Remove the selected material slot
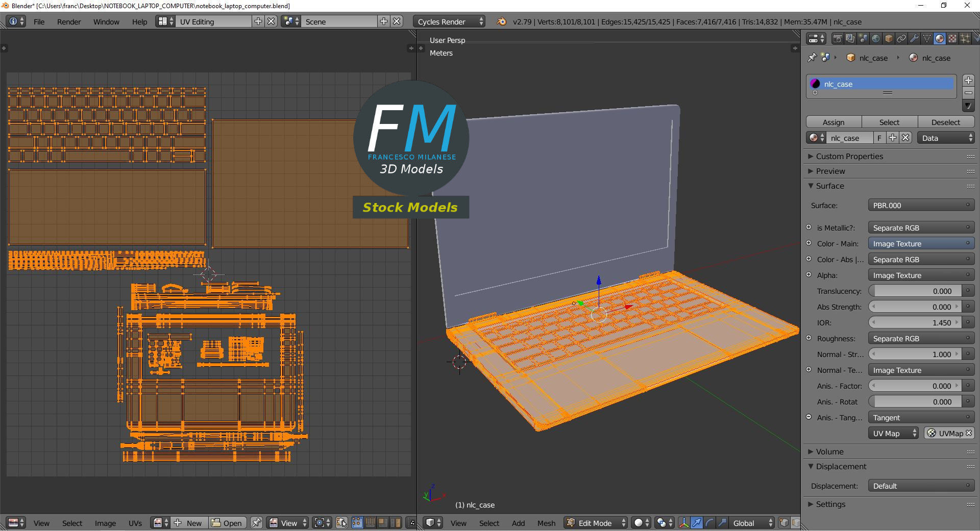Image resolution: width=980 pixels, height=531 pixels. [x=968, y=93]
